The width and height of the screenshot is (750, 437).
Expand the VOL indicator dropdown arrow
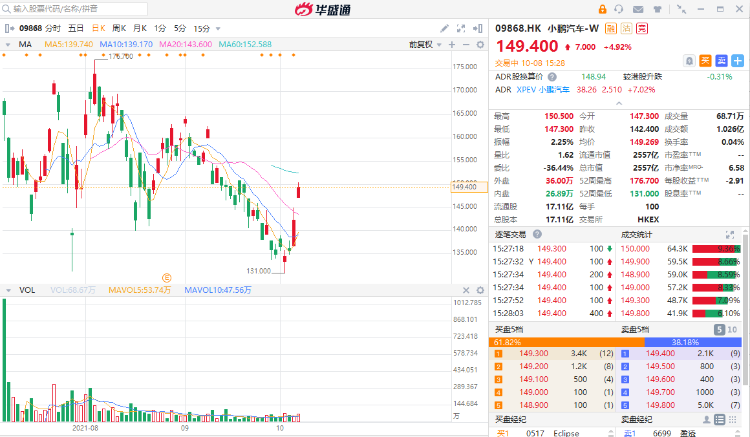[x=8, y=291]
